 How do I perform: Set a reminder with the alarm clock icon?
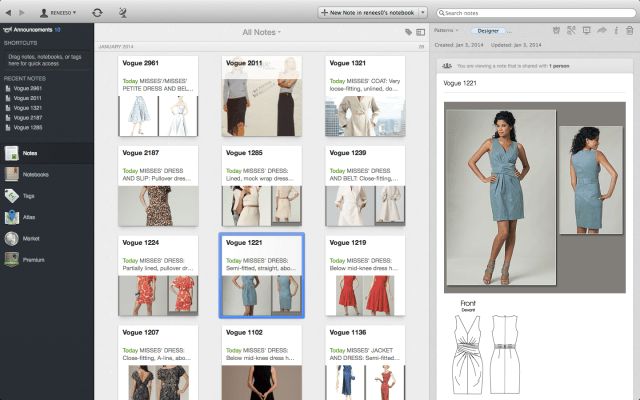tap(556, 30)
